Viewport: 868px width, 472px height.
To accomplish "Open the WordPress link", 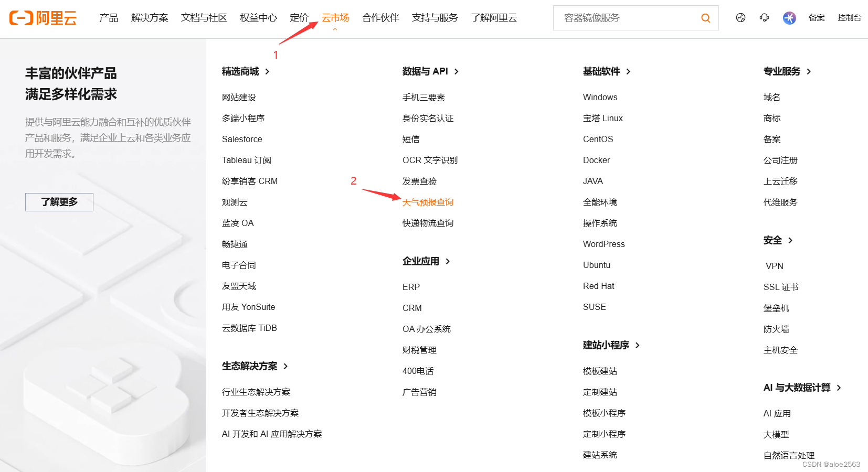I will [604, 244].
